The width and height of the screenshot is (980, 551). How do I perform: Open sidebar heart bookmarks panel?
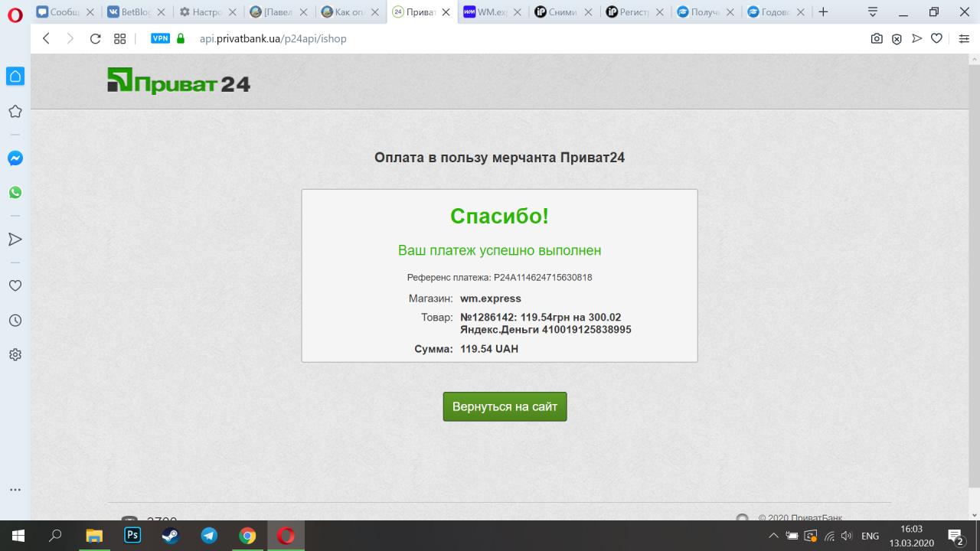pyautogui.click(x=15, y=285)
